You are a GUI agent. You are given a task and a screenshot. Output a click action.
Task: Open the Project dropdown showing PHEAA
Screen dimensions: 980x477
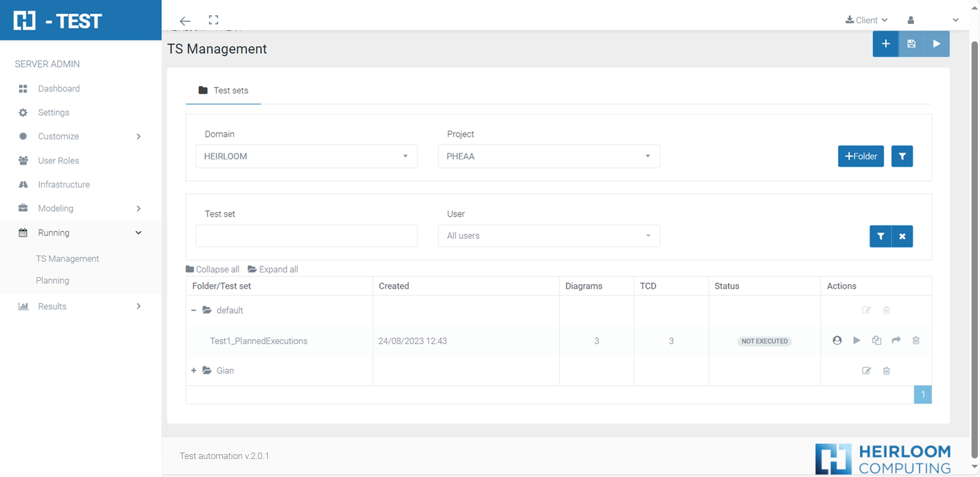548,156
